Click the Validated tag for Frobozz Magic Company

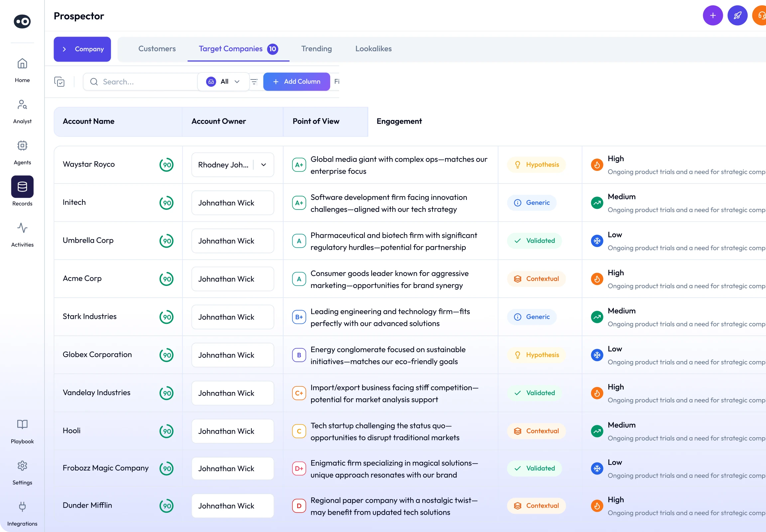(x=534, y=468)
